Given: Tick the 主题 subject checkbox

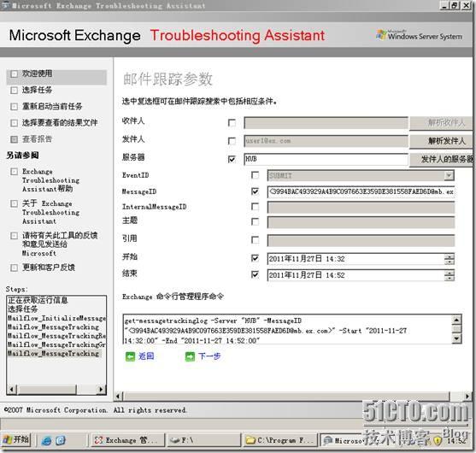Looking at the screenshot, I should [x=256, y=222].
